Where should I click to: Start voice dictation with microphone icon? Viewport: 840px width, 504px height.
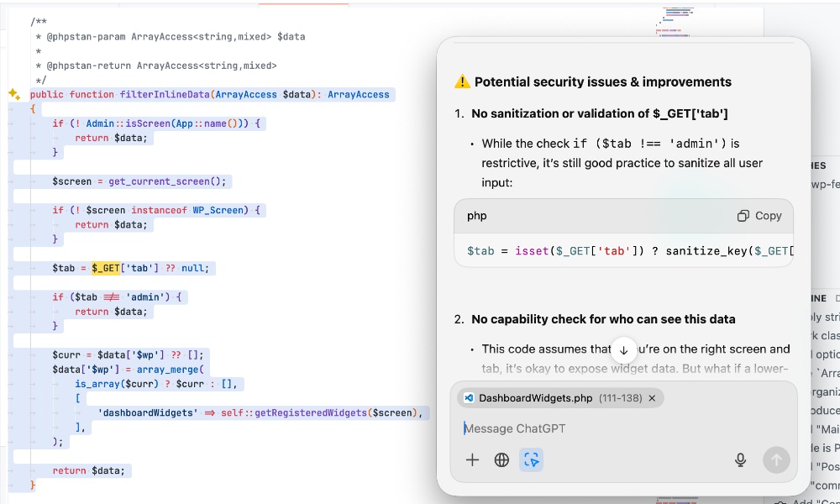click(x=740, y=459)
